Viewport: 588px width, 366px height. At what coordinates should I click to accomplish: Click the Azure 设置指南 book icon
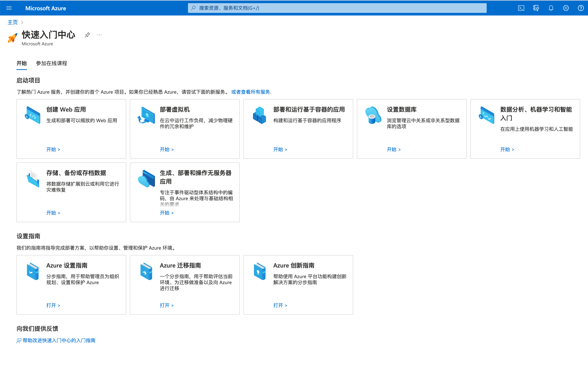coord(33,271)
